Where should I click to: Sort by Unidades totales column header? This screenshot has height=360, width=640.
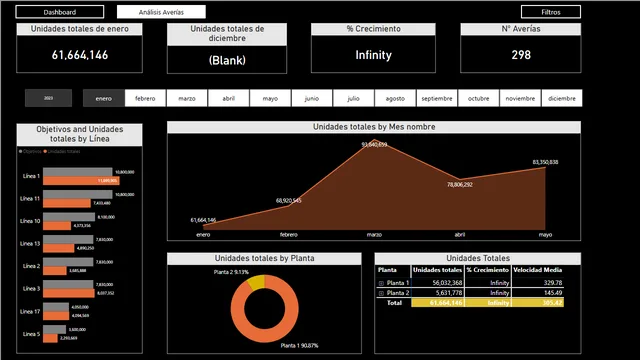[437, 270]
